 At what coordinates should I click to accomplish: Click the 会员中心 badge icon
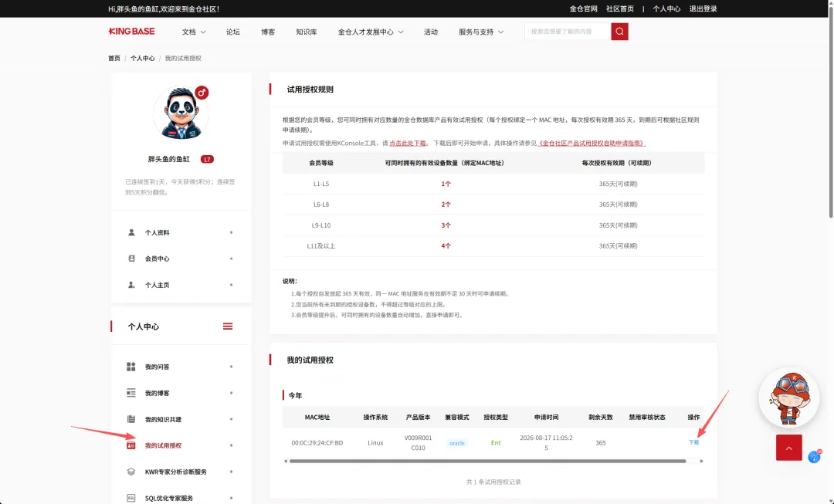(131, 259)
